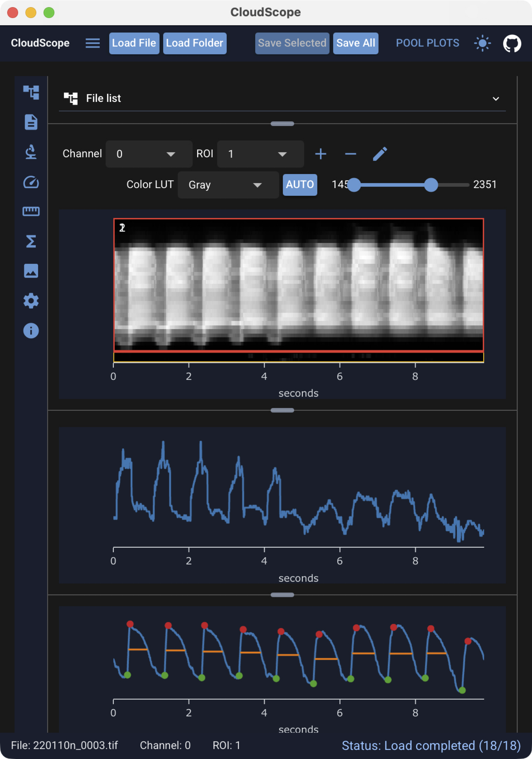
Task: Click the File list panel header icon
Action: tap(71, 99)
